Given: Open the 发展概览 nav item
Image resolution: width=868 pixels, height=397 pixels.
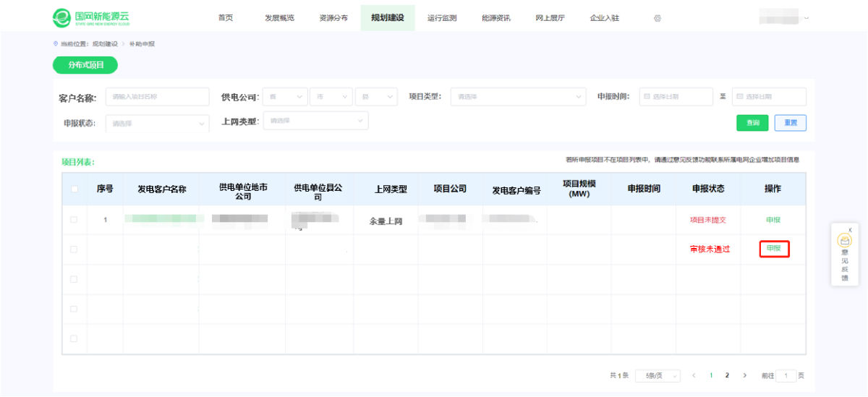Looking at the screenshot, I should tap(279, 18).
